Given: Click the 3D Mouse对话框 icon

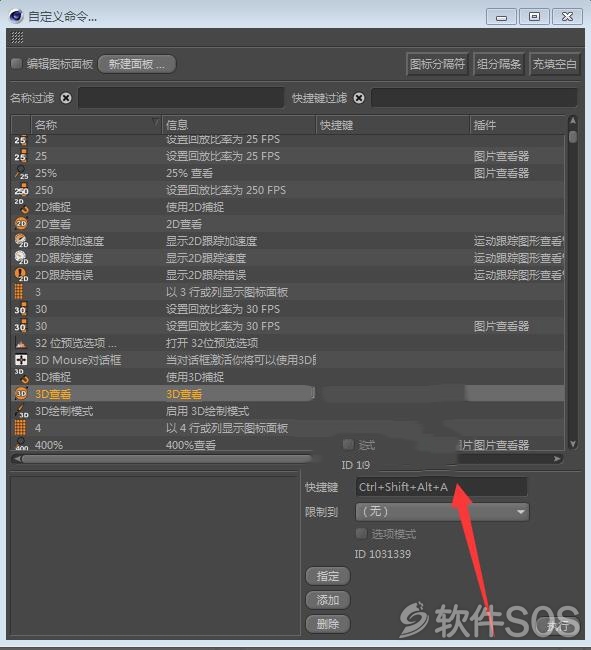Looking at the screenshot, I should coord(21,359).
